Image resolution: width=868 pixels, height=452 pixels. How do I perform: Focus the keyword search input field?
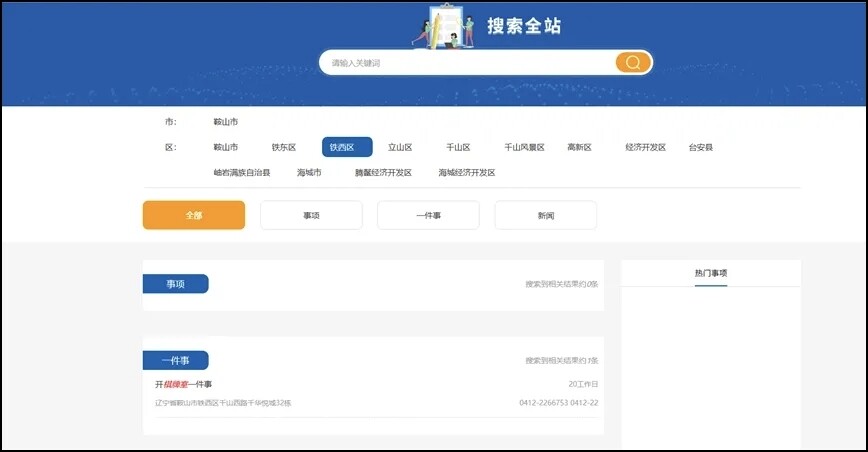465,63
